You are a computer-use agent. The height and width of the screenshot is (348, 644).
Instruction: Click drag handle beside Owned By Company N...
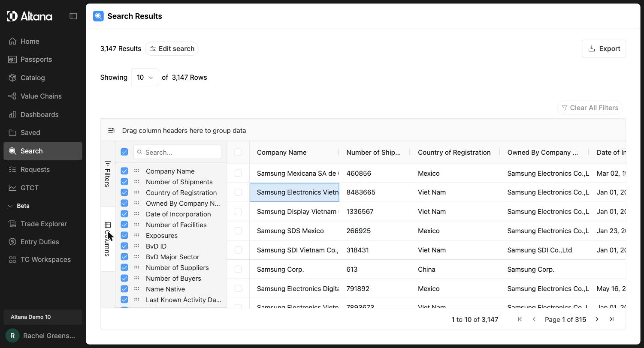(136, 203)
